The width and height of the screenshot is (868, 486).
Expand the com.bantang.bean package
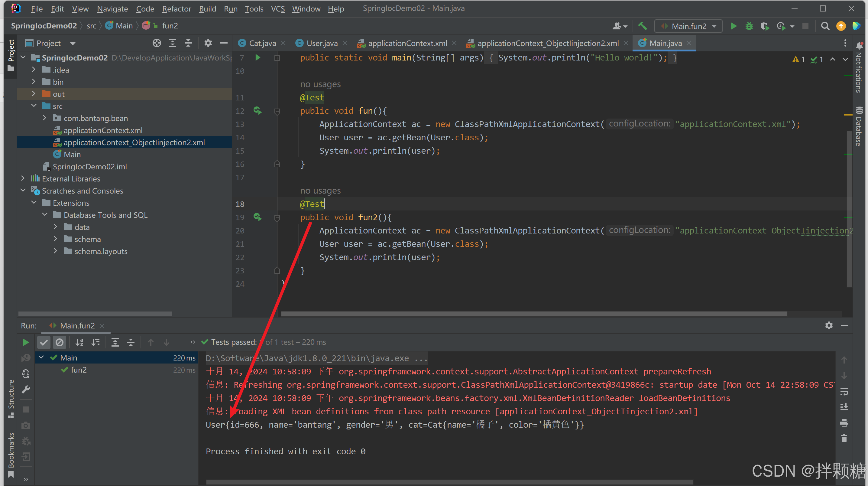point(44,118)
